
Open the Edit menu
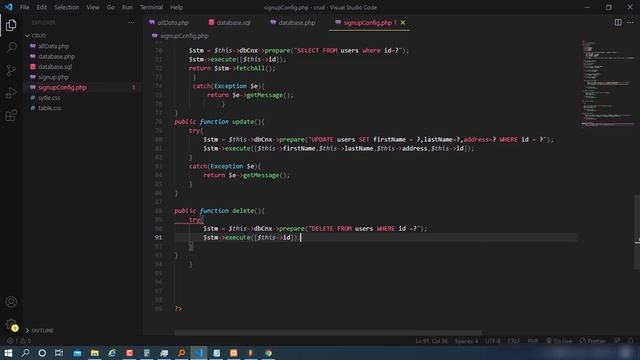click(x=42, y=7)
